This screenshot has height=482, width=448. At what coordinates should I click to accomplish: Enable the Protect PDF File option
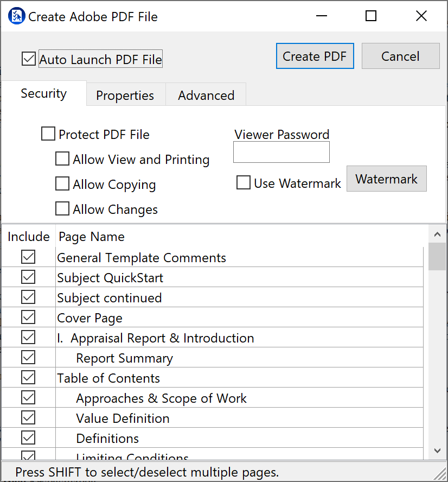[x=48, y=134]
